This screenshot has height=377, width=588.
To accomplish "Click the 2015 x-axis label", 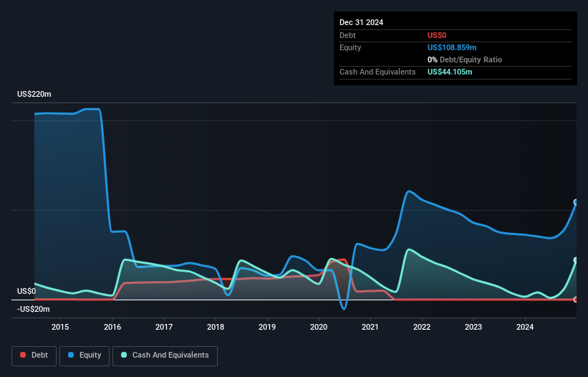I will click(x=60, y=327).
